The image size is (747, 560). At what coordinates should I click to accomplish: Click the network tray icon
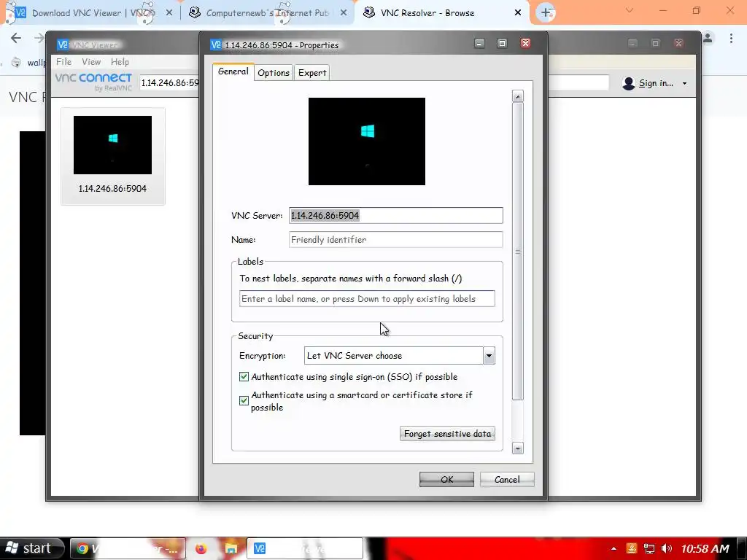(x=649, y=548)
